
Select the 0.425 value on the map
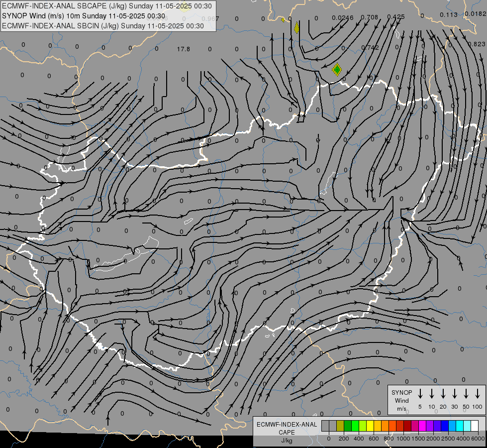[396, 16]
